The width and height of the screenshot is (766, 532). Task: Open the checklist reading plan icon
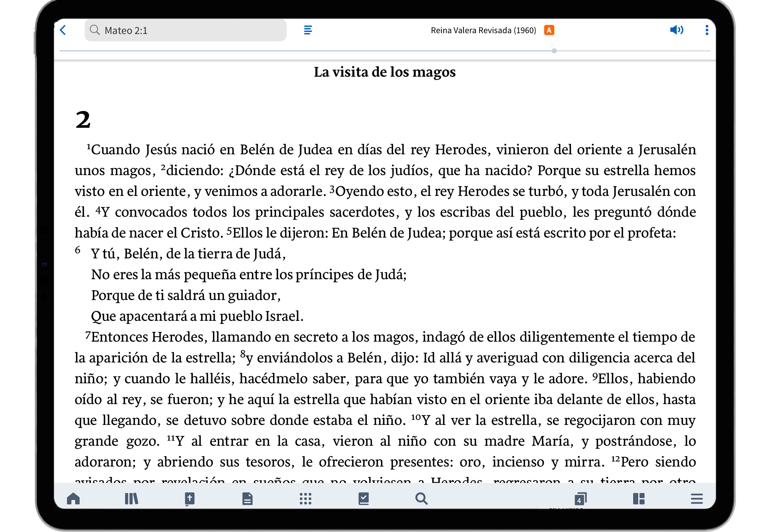click(x=363, y=499)
